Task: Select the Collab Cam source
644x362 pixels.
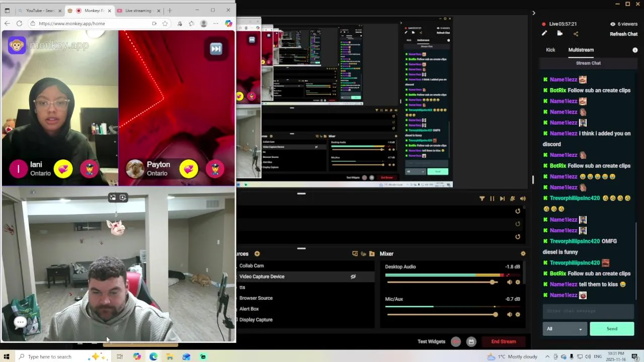Action: pos(252,265)
